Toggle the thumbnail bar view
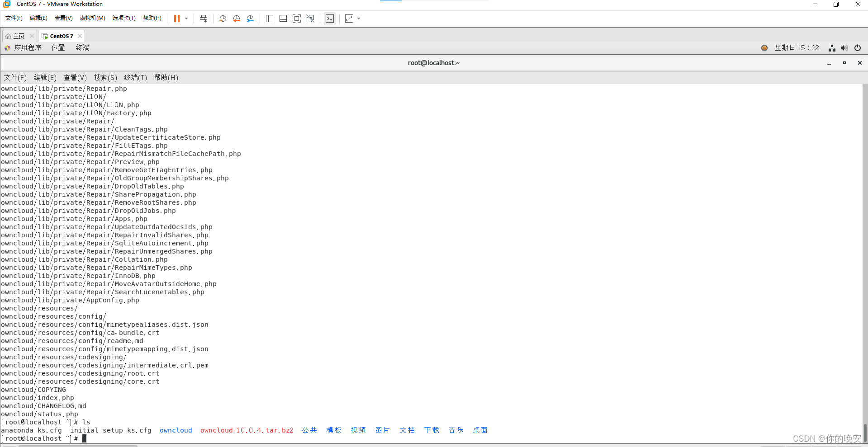The image size is (868, 447). 283,19
